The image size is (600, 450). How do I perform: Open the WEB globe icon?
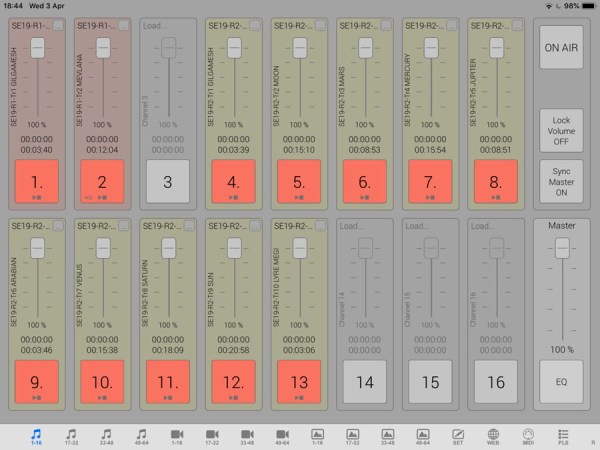click(493, 436)
